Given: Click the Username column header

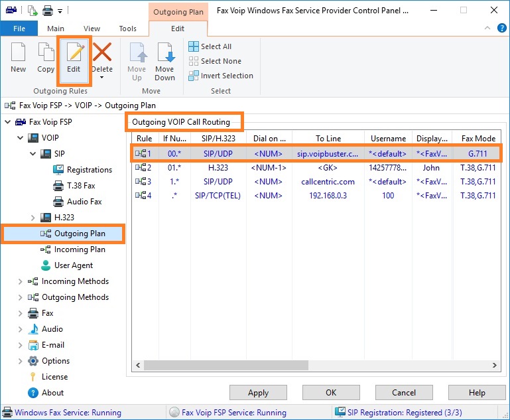Looking at the screenshot, I should 389,139.
